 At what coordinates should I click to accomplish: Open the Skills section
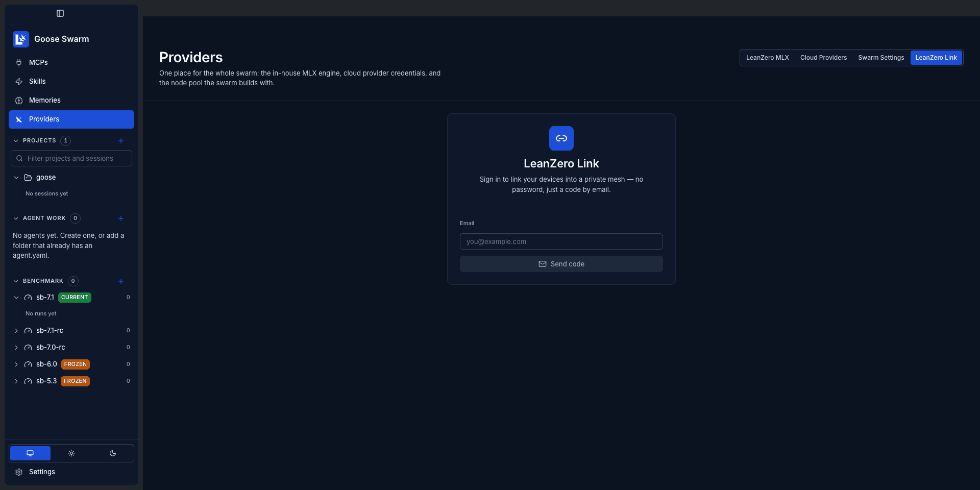(71, 82)
